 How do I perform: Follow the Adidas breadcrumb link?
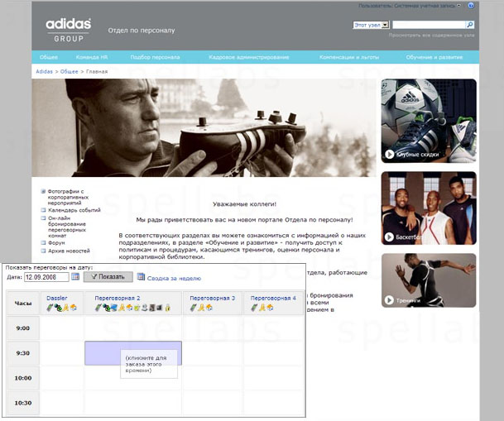[44, 71]
